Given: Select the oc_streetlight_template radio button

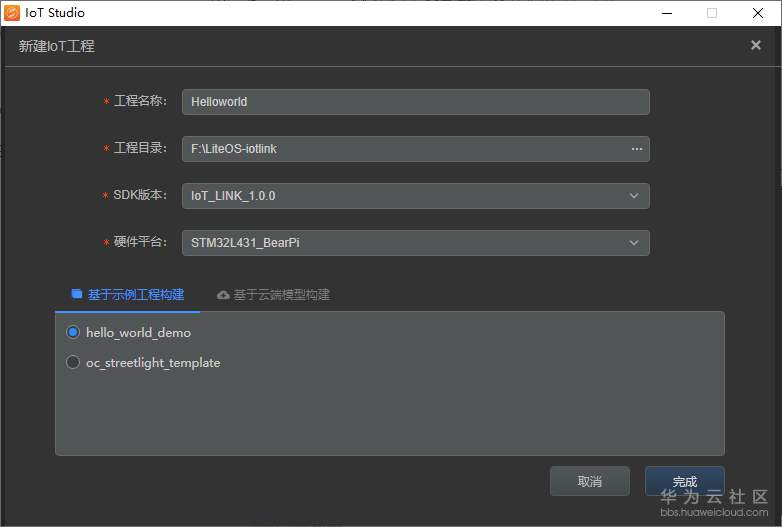Looking at the screenshot, I should coord(73,362).
